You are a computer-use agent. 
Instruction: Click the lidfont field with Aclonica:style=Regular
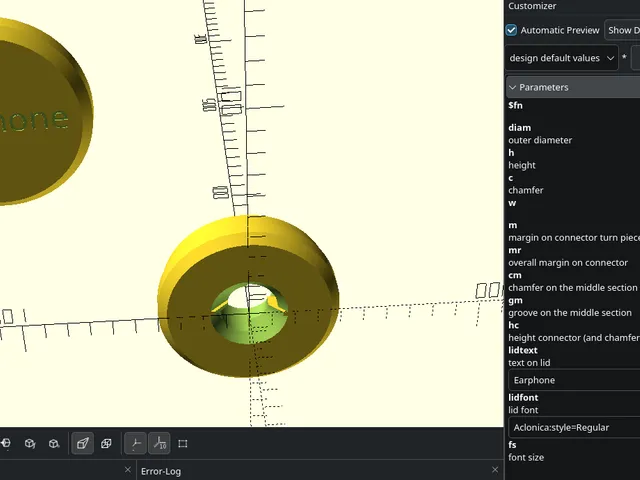click(x=574, y=427)
